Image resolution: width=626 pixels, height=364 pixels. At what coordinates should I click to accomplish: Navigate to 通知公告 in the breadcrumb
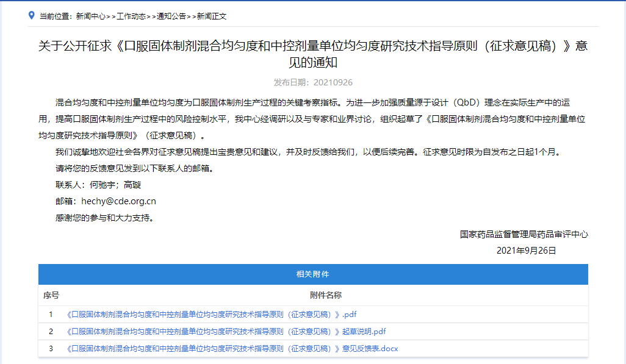pyautogui.click(x=171, y=16)
